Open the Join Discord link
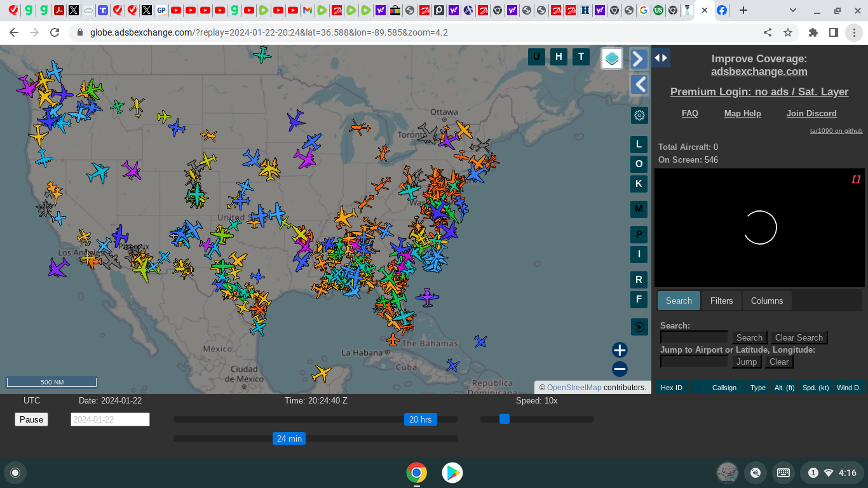The image size is (868, 488). [x=811, y=114]
